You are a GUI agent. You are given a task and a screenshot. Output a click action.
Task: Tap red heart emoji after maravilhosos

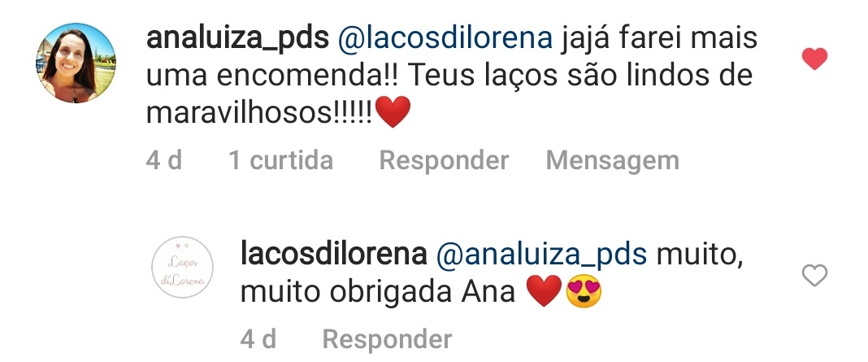pos(393,112)
